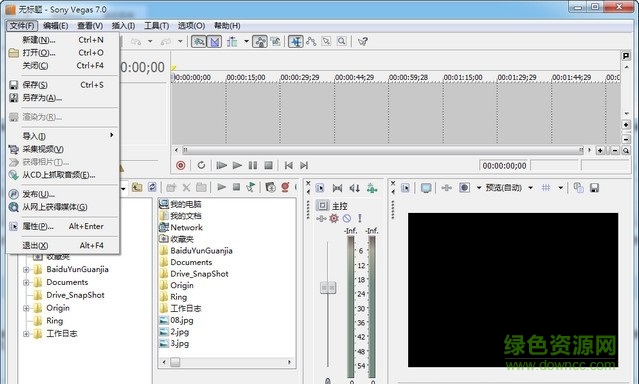Image resolution: width=639 pixels, height=384 pixels.
Task: Click the Pause button in transport
Action: pos(253,166)
